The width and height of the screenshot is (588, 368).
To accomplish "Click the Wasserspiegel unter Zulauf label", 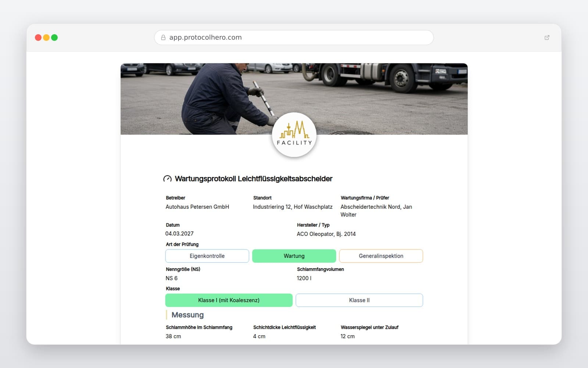I will (x=370, y=327).
